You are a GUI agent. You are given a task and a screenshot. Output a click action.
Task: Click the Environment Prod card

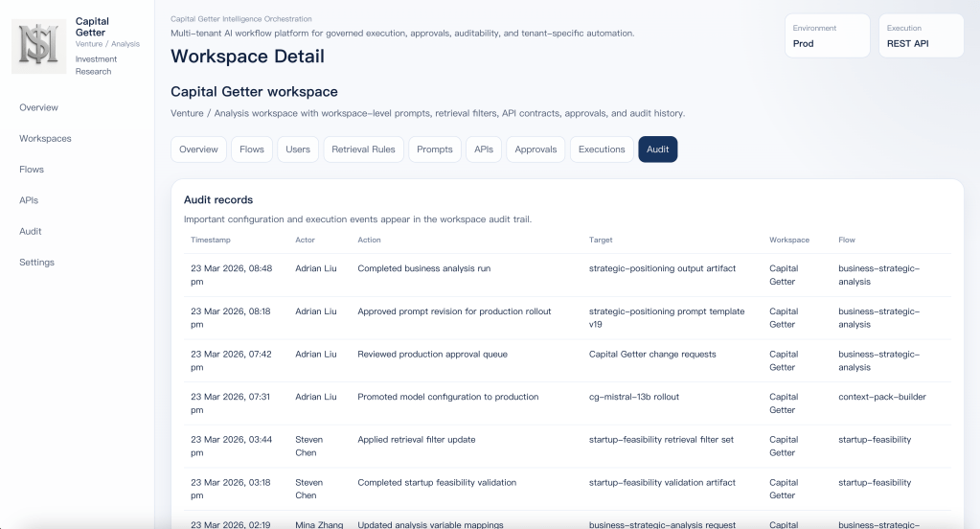[827, 36]
